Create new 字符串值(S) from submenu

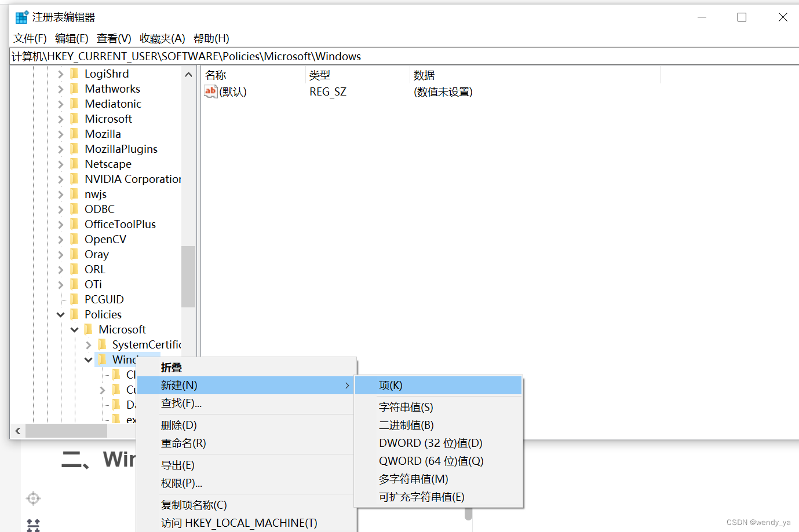point(439,407)
